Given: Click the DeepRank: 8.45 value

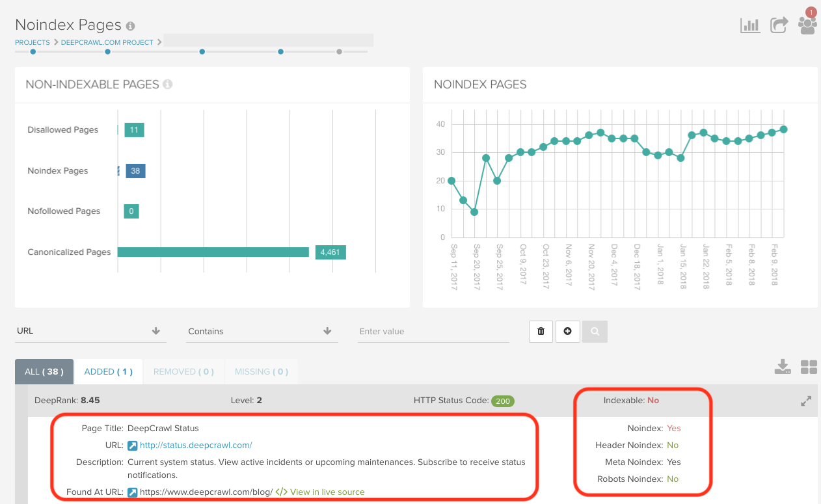Looking at the screenshot, I should pos(90,401).
